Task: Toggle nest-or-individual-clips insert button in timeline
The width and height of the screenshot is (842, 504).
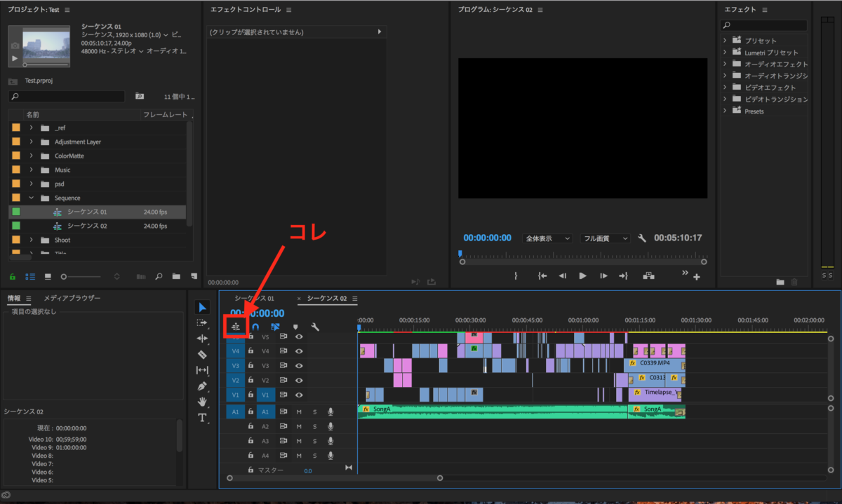Action: coord(236,327)
